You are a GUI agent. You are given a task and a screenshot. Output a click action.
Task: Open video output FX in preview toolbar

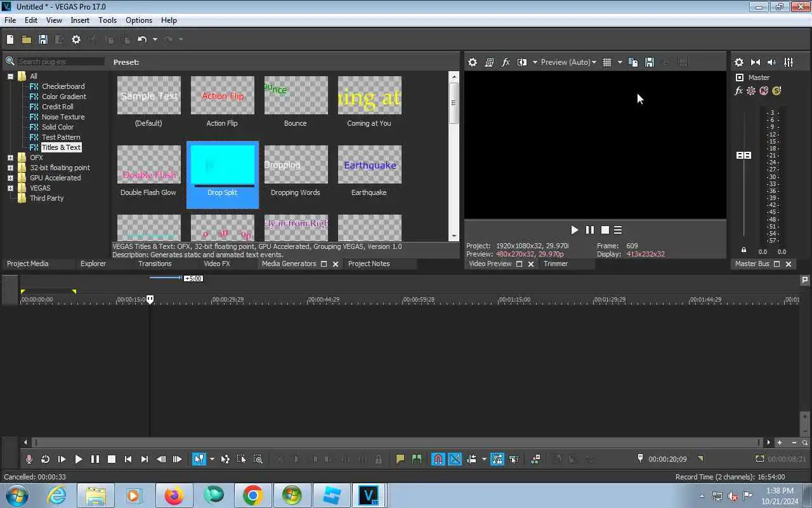coord(506,62)
